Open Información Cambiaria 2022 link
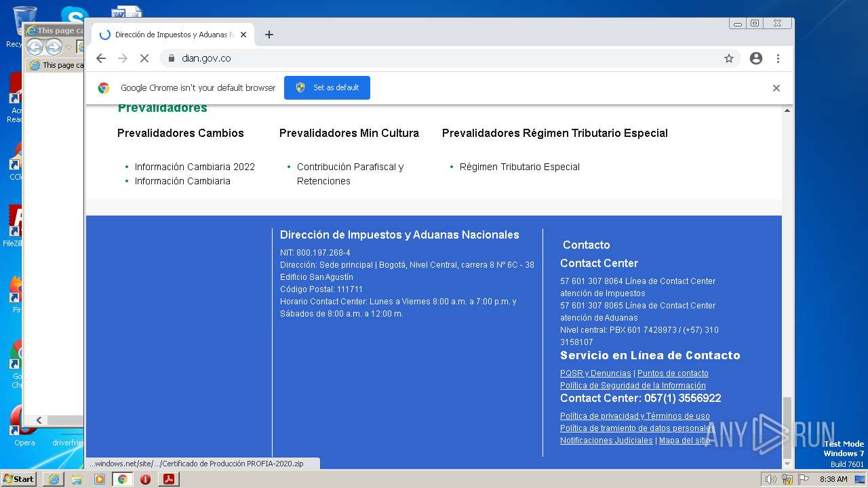 point(195,167)
